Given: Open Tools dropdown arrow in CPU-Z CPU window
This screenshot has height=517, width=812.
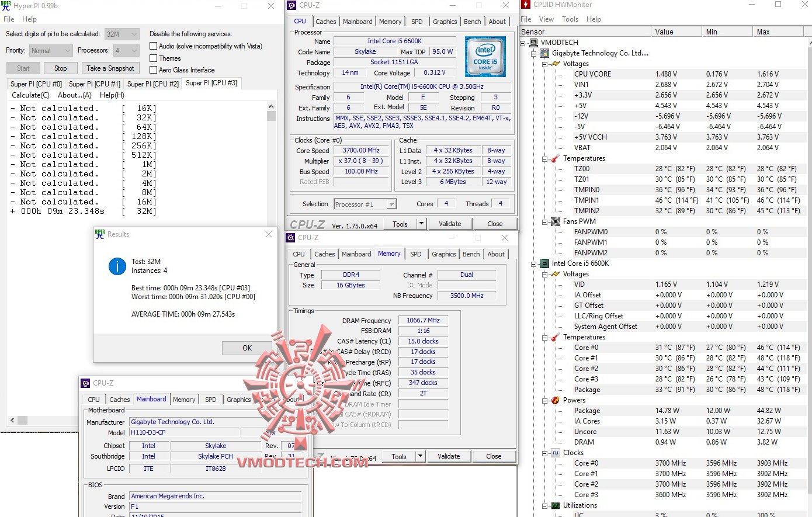Looking at the screenshot, I should 421,224.
